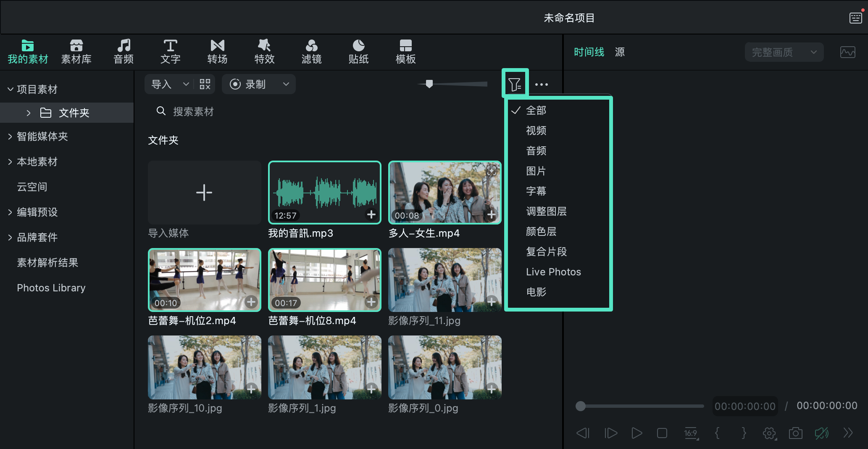Switch to the 源 source tab
This screenshot has height=449, width=868.
pyautogui.click(x=620, y=52)
